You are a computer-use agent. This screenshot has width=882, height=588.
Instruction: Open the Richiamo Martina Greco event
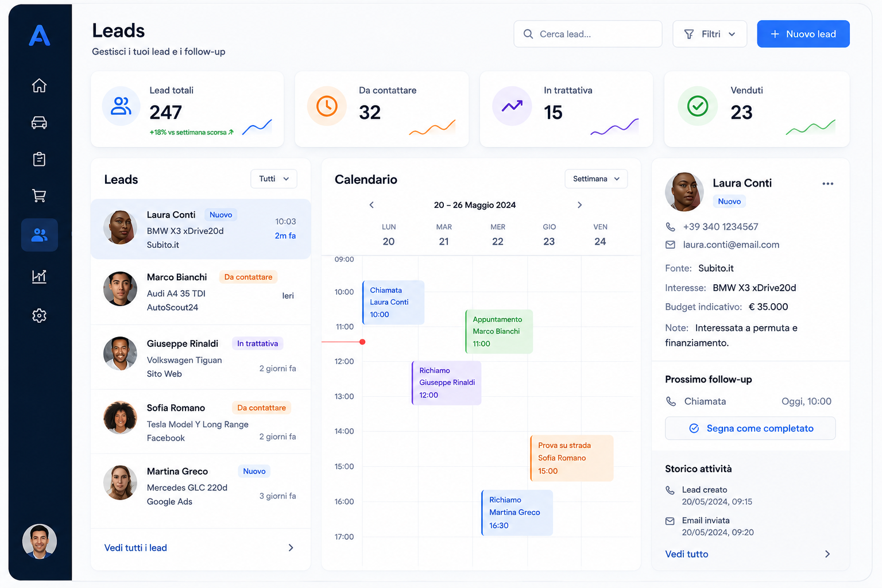coord(517,512)
